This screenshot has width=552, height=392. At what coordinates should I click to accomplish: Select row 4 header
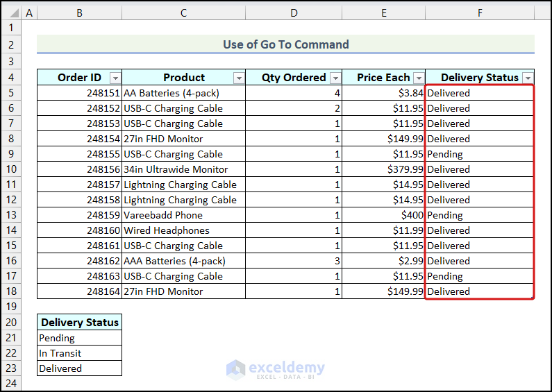click(x=10, y=78)
